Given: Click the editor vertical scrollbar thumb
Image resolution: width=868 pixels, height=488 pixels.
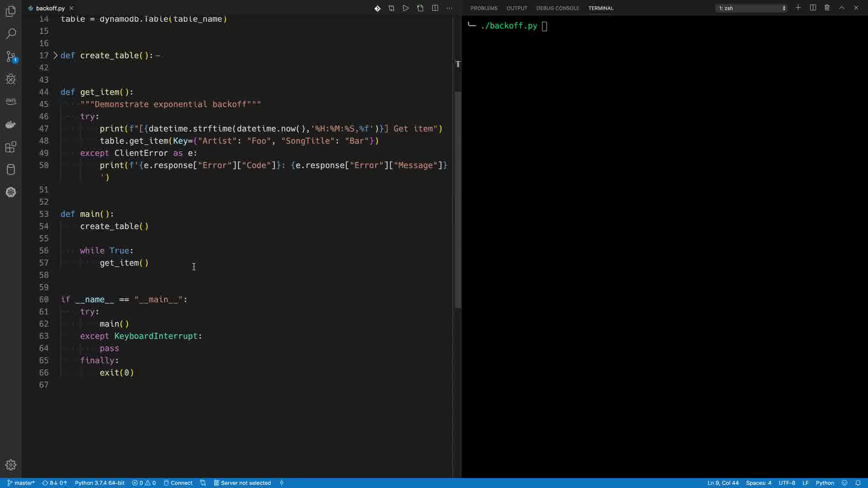Looking at the screenshot, I should click(x=458, y=199).
